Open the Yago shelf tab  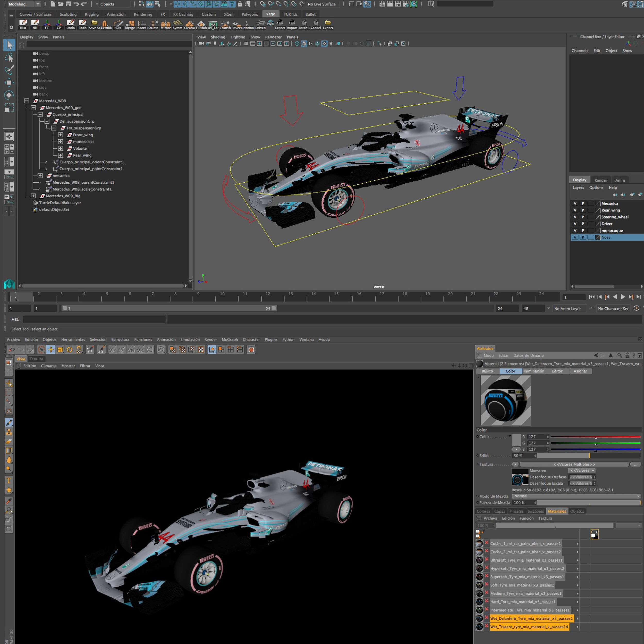tap(271, 14)
